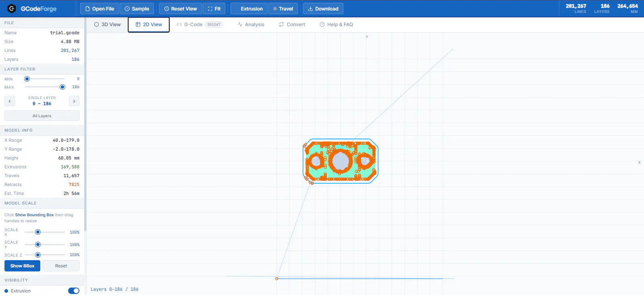
Task: Toggle Travel moves in top toolbar
Action: 283,8
